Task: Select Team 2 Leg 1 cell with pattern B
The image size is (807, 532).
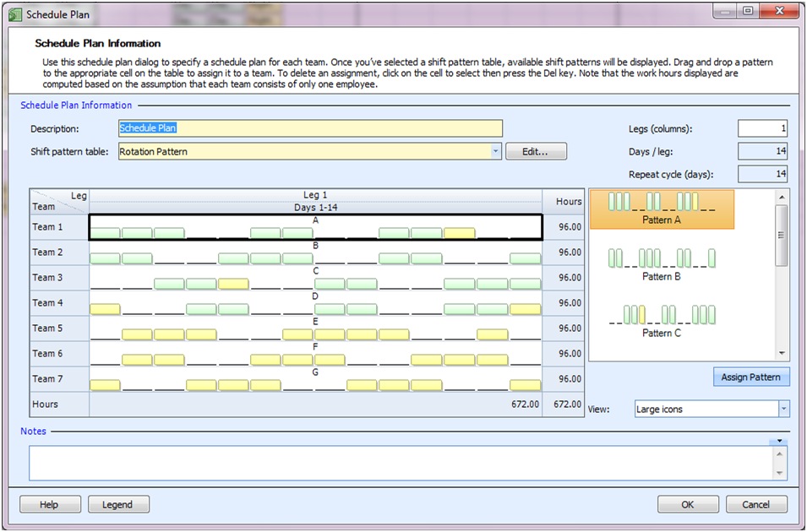Action: click(x=315, y=252)
